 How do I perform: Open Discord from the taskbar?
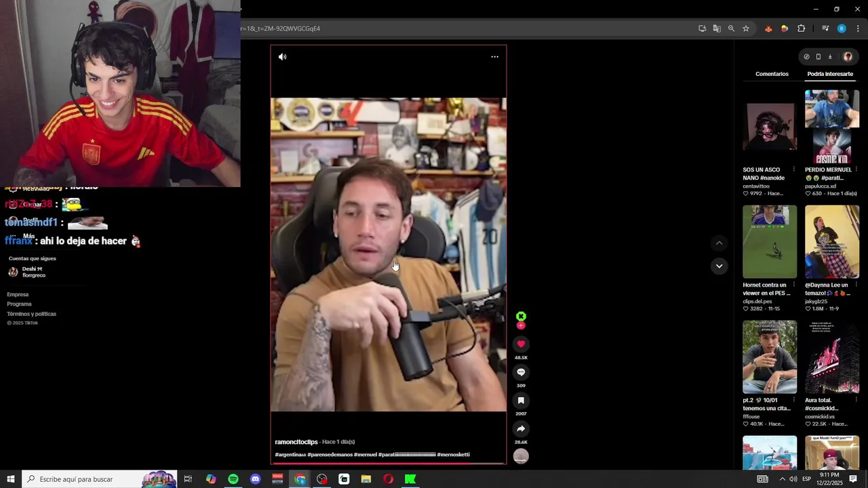click(256, 479)
